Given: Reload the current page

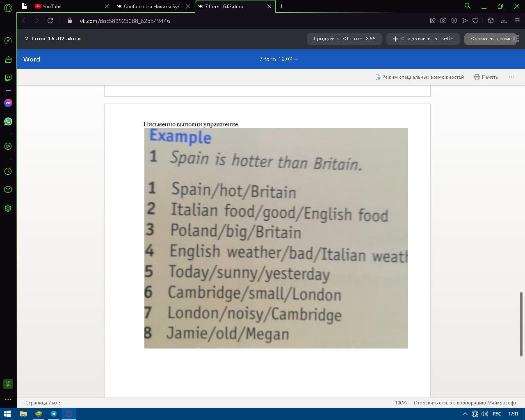Looking at the screenshot, I should (x=50, y=21).
